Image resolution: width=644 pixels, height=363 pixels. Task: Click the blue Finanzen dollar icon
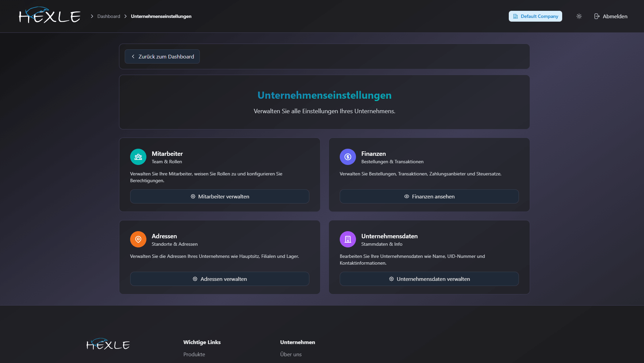point(348,156)
